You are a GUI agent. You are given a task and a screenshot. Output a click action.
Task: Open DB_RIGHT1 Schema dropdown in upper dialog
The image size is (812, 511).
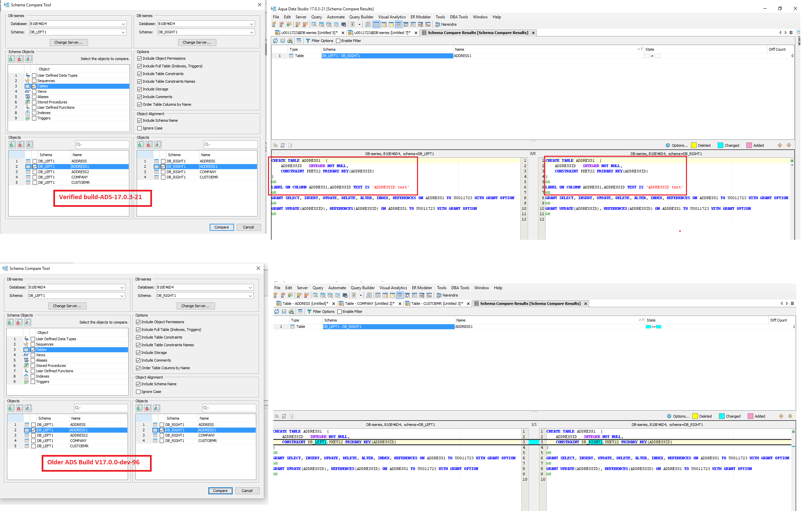[252, 32]
